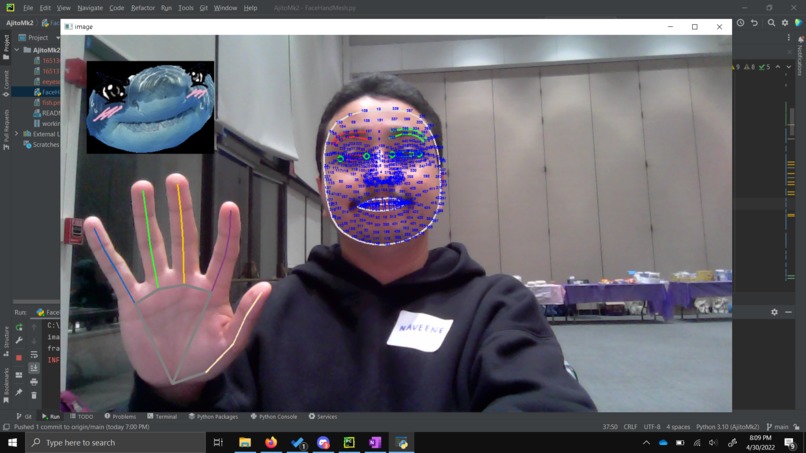Screen dimensions: 806x453
Task: Open the update project history clock icon
Action: tap(740, 23)
